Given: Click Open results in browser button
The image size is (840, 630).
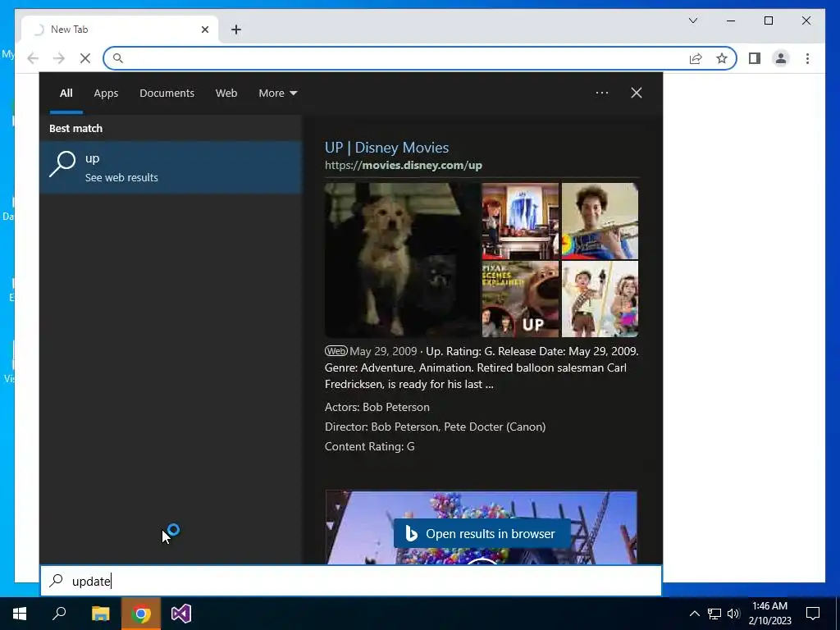Looking at the screenshot, I should pos(481,533).
